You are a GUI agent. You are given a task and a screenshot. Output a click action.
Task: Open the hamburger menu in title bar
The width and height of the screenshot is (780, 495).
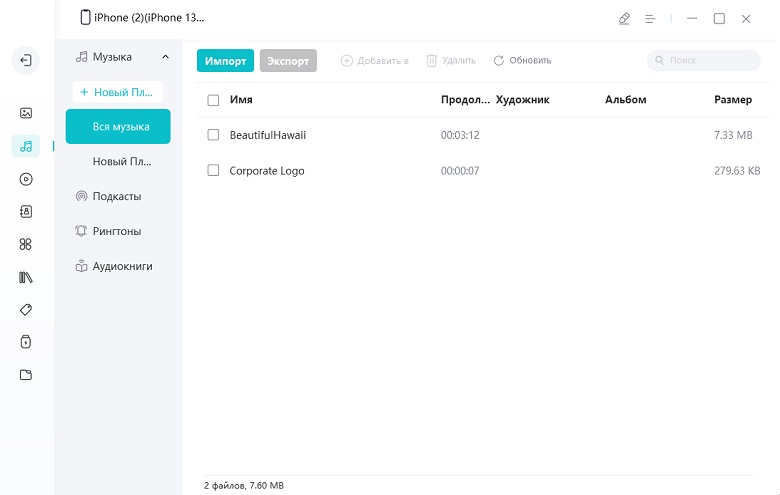point(650,19)
